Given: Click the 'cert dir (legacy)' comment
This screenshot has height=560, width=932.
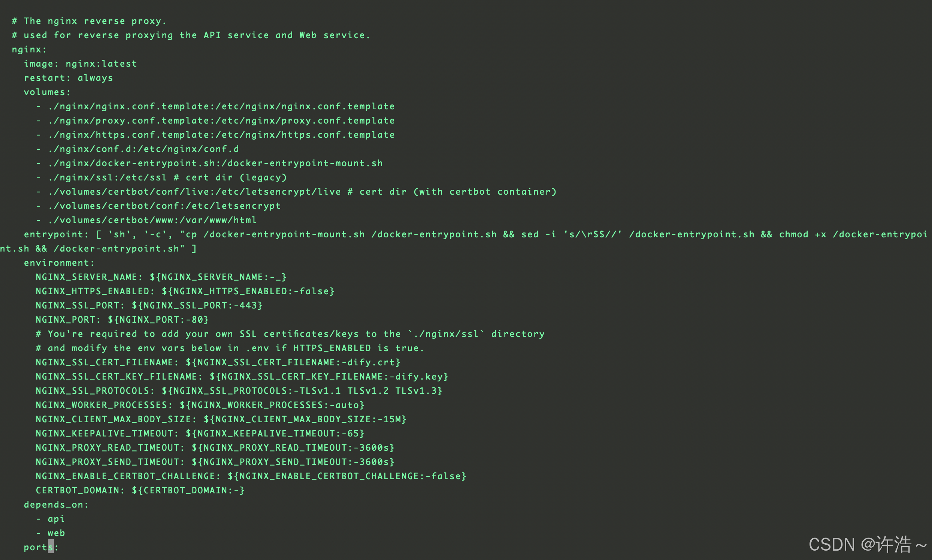Looking at the screenshot, I should pos(230,178).
